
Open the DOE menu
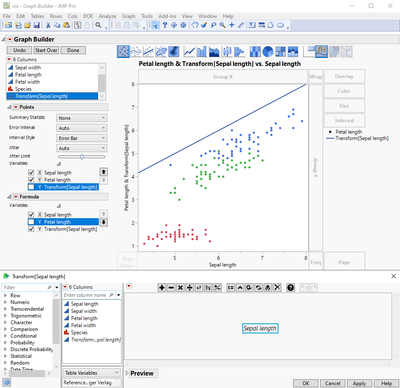(x=88, y=16)
